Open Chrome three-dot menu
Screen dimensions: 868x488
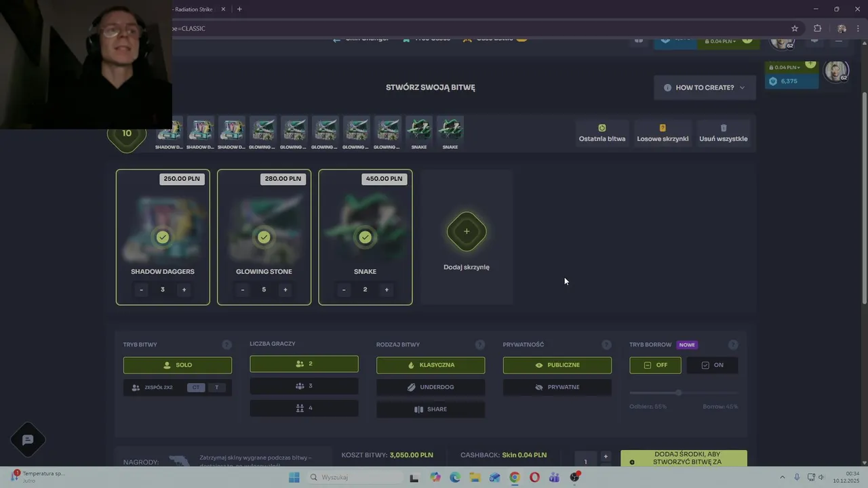point(858,28)
